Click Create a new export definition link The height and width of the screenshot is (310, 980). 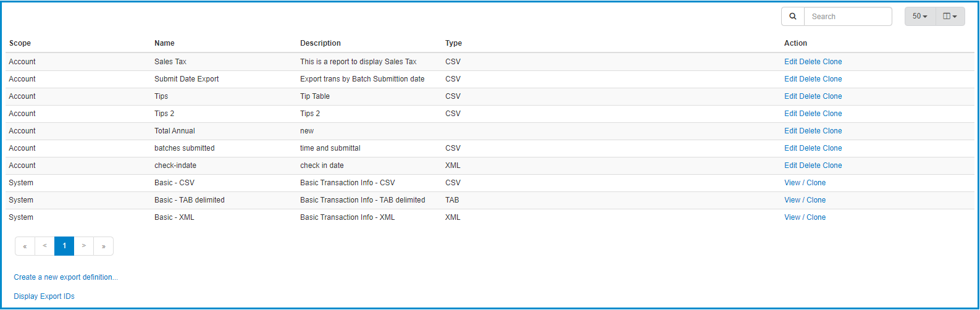(x=65, y=277)
